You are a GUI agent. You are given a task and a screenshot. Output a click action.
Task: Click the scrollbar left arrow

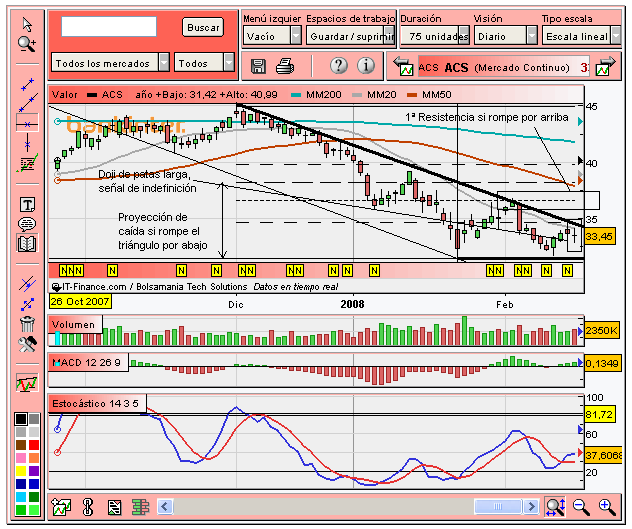click(165, 506)
